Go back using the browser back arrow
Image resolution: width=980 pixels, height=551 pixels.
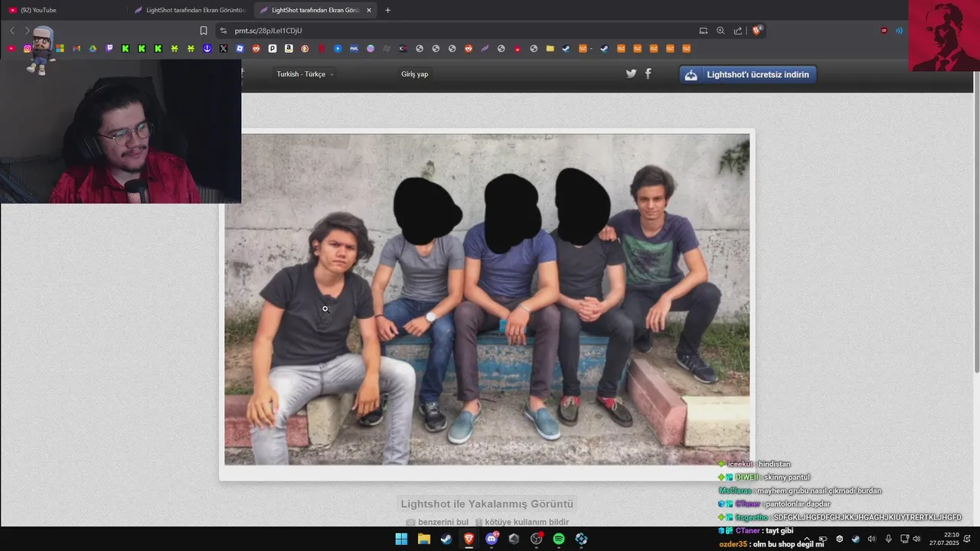[x=12, y=31]
